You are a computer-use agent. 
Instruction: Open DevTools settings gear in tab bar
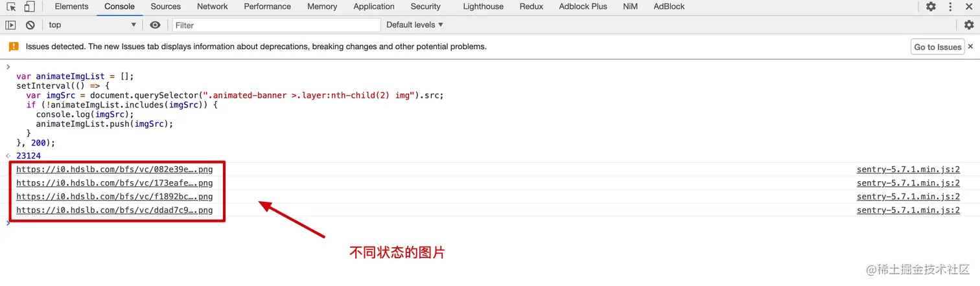[931, 6]
